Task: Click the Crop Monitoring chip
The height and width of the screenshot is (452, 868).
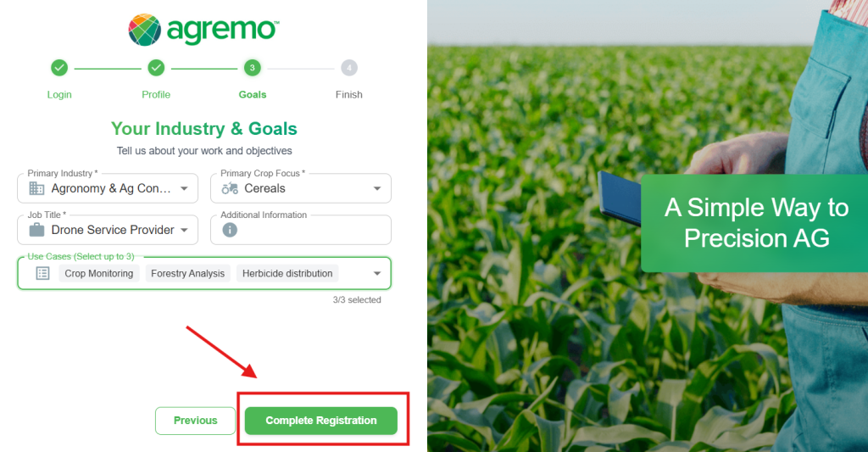Action: click(99, 273)
